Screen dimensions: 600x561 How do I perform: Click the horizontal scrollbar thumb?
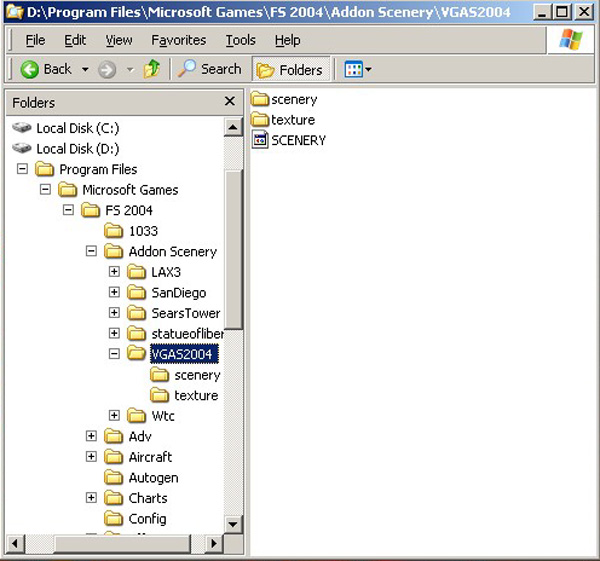[123, 543]
